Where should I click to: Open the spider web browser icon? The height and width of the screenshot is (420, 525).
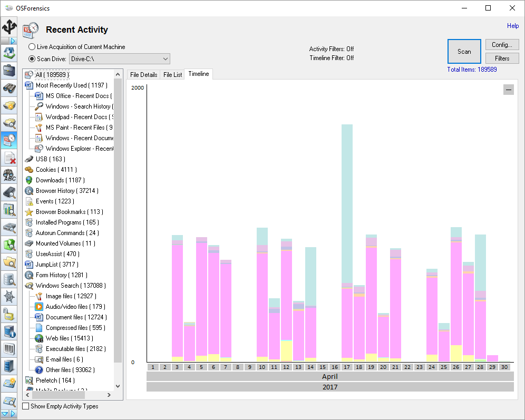tap(9, 297)
